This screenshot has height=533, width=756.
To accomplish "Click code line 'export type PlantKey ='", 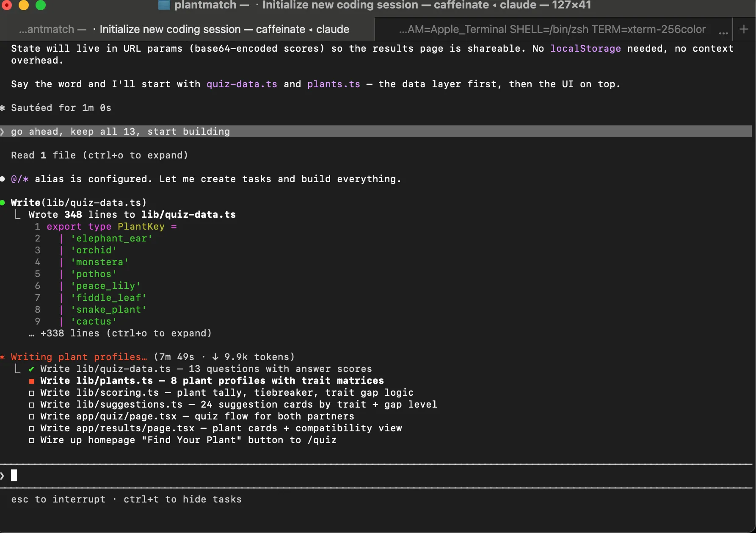I will click(x=112, y=227).
